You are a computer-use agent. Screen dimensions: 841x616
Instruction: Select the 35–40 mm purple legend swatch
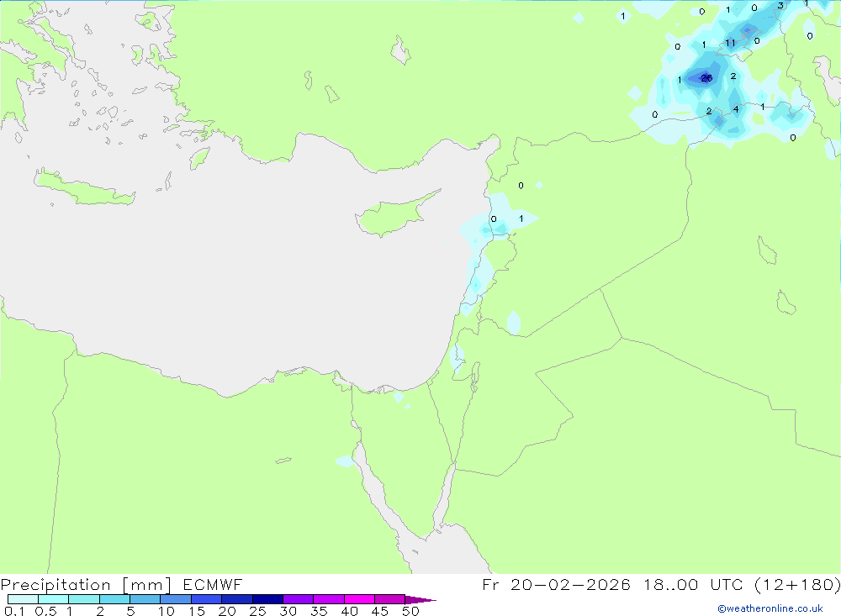point(329,599)
